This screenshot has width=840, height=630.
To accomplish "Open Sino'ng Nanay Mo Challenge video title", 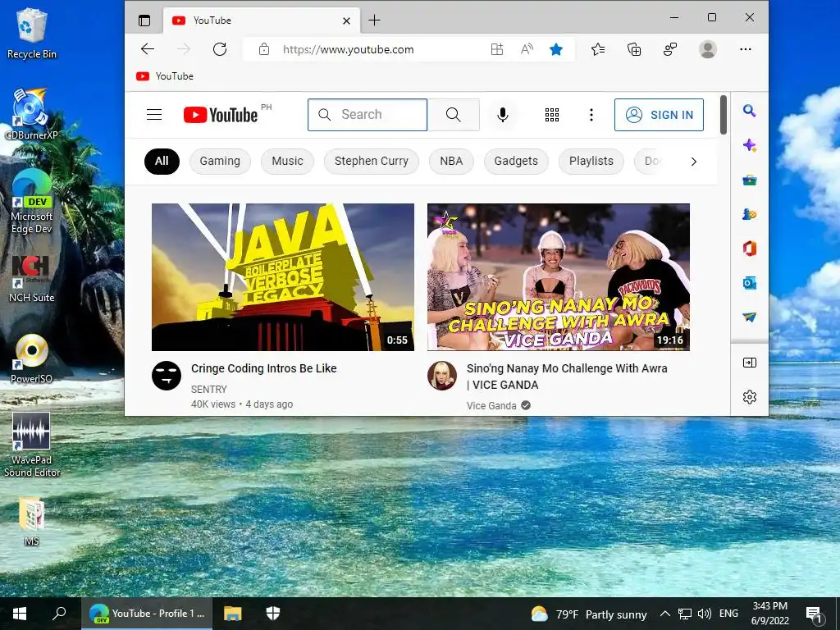I will (567, 377).
